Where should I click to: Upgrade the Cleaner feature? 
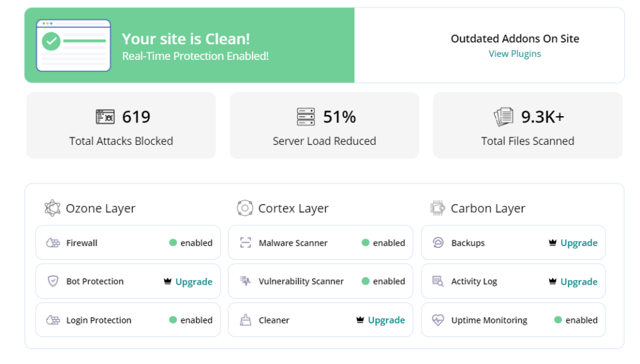tap(386, 320)
